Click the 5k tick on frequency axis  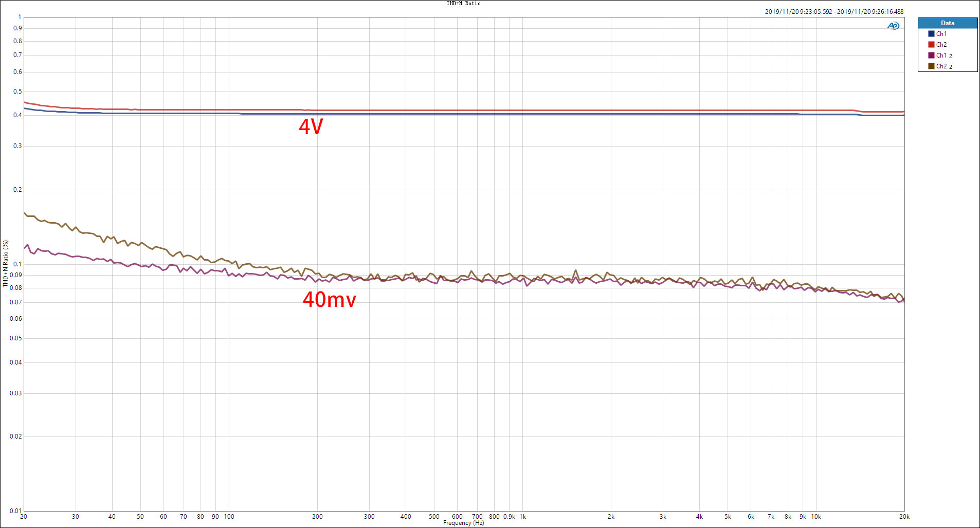[x=728, y=517]
